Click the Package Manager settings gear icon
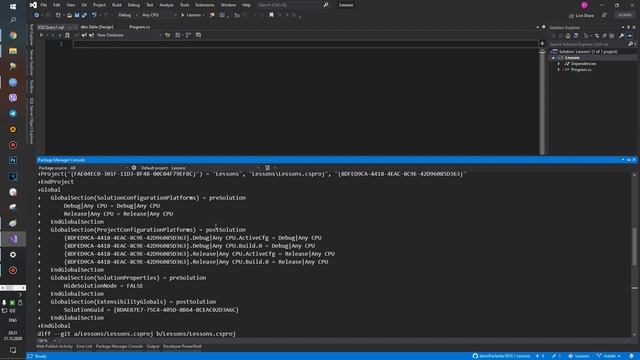Screen dimensions: 640x360 point(134,168)
